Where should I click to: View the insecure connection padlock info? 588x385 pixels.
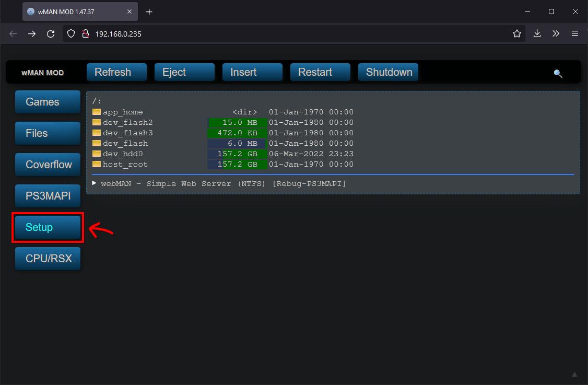coord(86,34)
